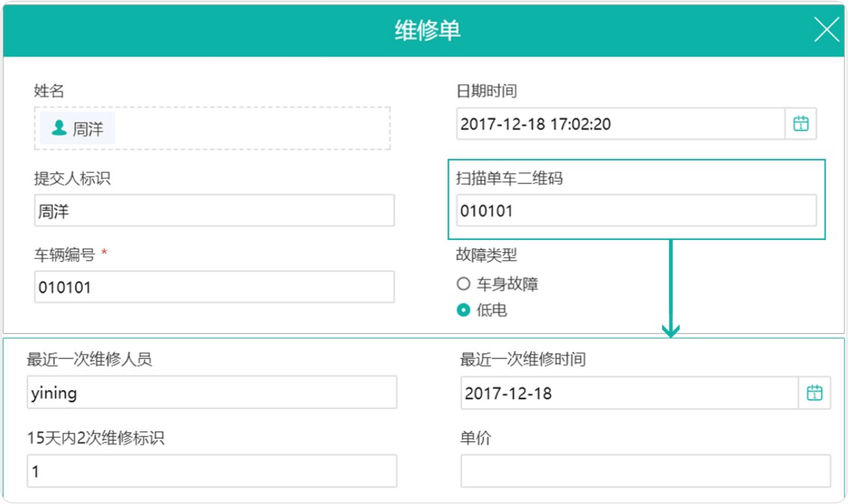Screen dimensions: 848x504
Task: Click the empty 单价 input field
Action: 645,471
